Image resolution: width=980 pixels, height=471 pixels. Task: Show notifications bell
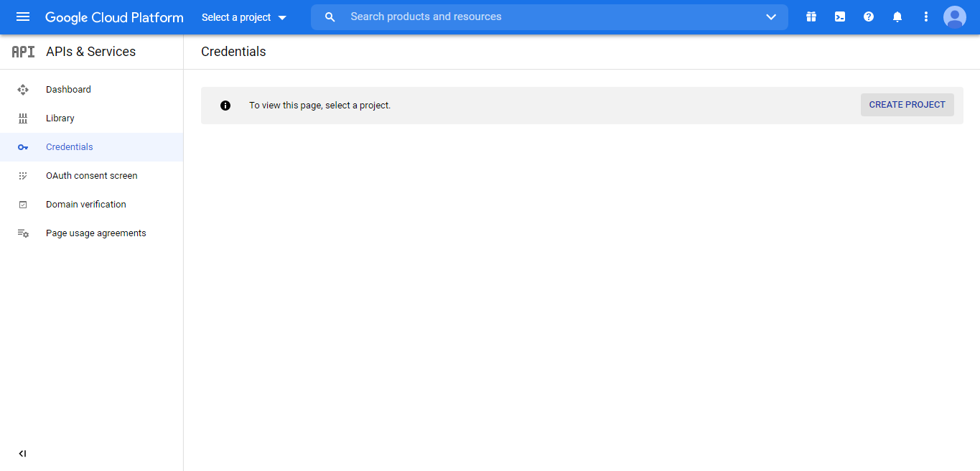click(x=897, y=17)
